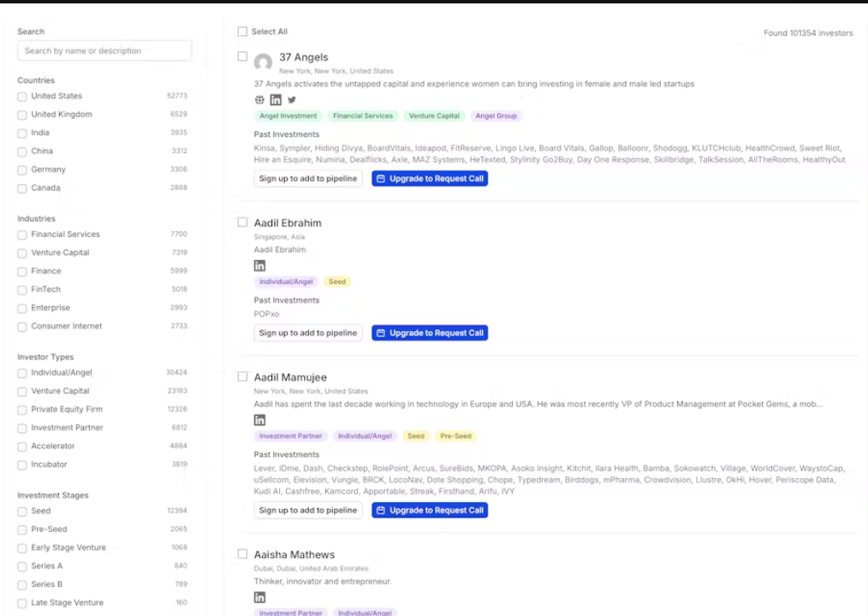This screenshot has width=868, height=616.
Task: Enable the India country filter
Action: [x=22, y=133]
